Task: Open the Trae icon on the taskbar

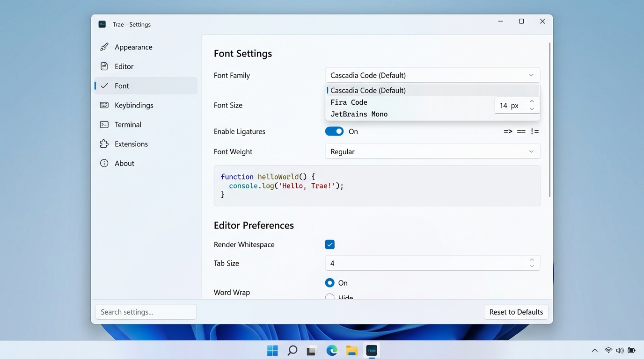Action: click(371, 350)
